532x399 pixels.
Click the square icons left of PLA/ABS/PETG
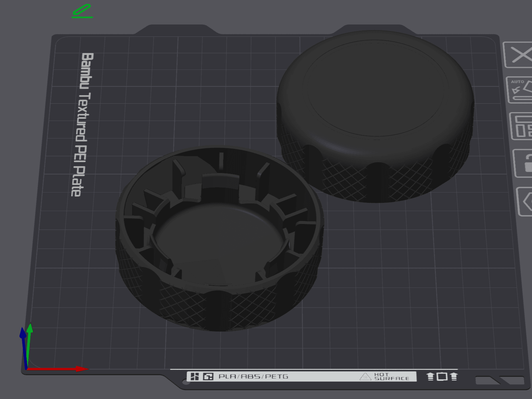coord(202,377)
